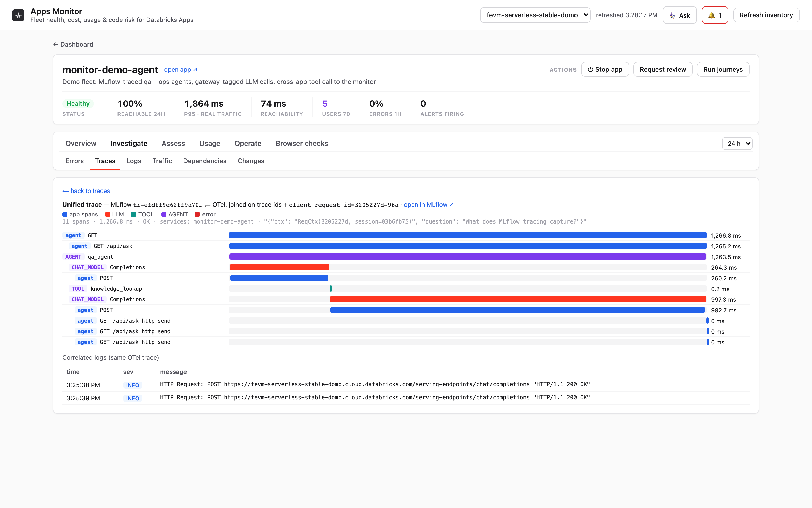Click the agent GET /api/ask row label
Viewport: 812px width, 508px height.
pyautogui.click(x=100, y=246)
